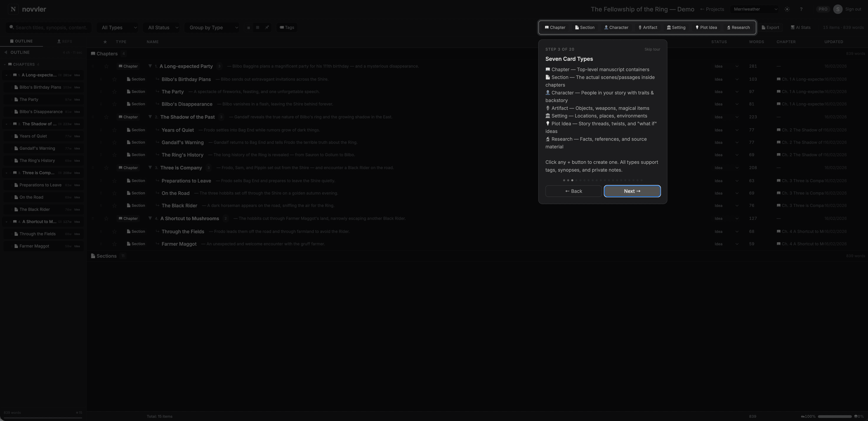Add a Plot Idea card

(706, 27)
